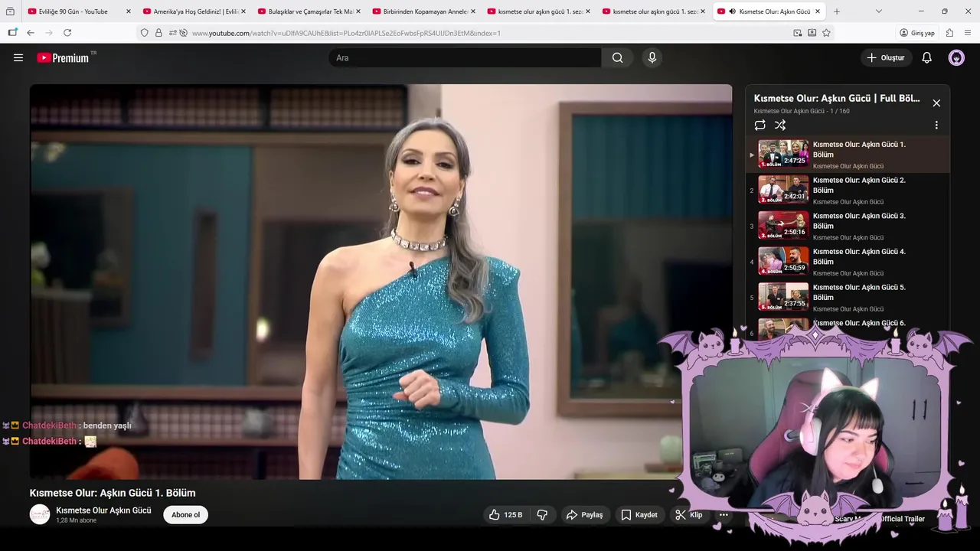Viewport: 980px width, 551px height.
Task: Bookmark this page with star icon
Action: [826, 33]
